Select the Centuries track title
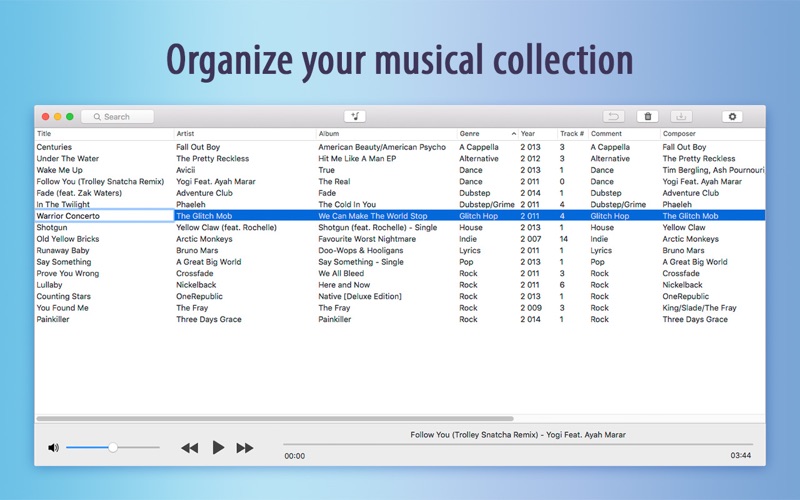This screenshot has width=800, height=500. pos(54,147)
